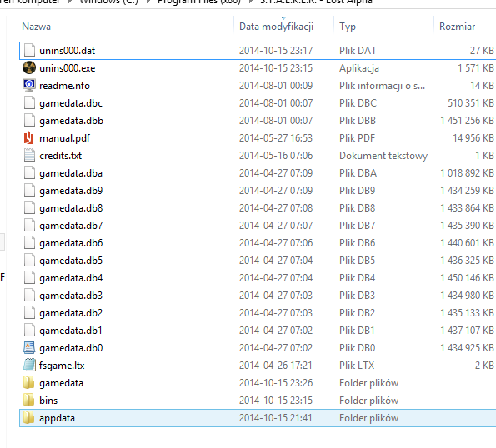Click the '2014-10-15 23:26' date cell

pos(276,383)
